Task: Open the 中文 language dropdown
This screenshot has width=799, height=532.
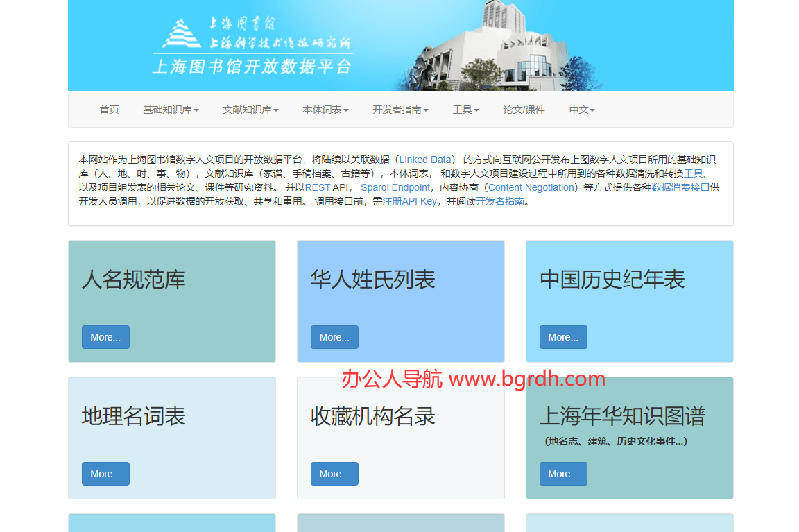Action: click(x=581, y=109)
